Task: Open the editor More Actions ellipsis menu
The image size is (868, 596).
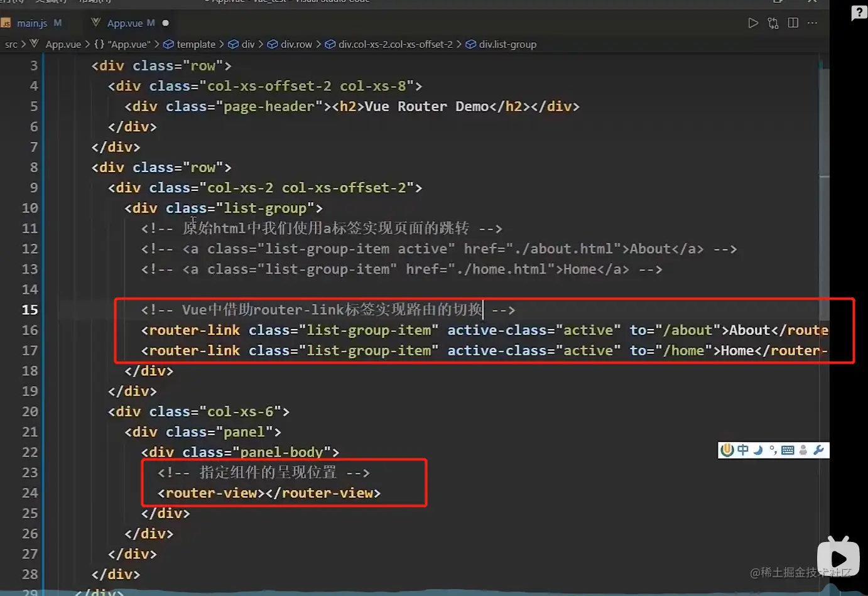Action: (x=813, y=23)
